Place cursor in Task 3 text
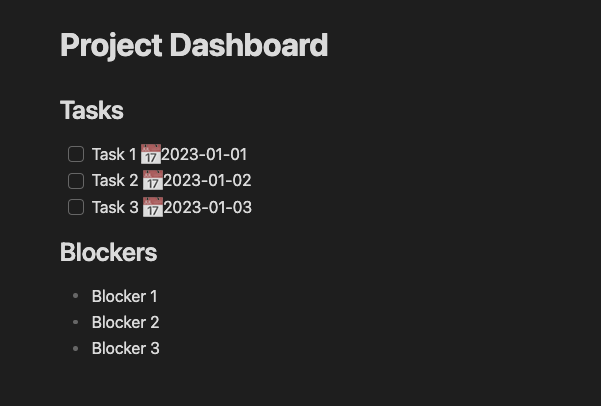 (x=115, y=207)
